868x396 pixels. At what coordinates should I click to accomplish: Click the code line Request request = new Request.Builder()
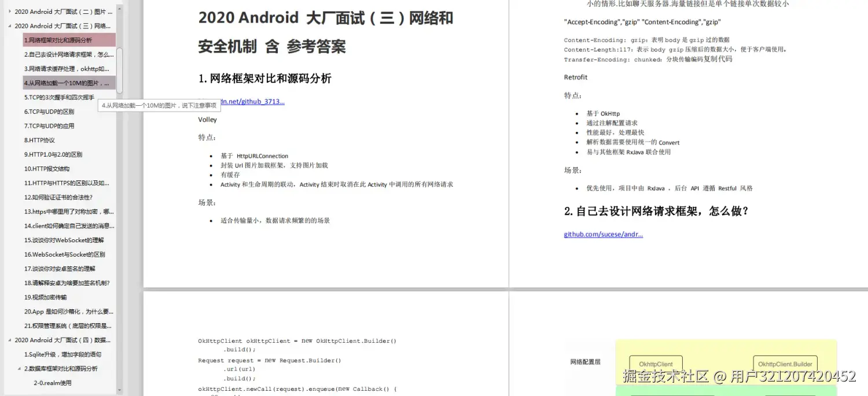(270, 360)
